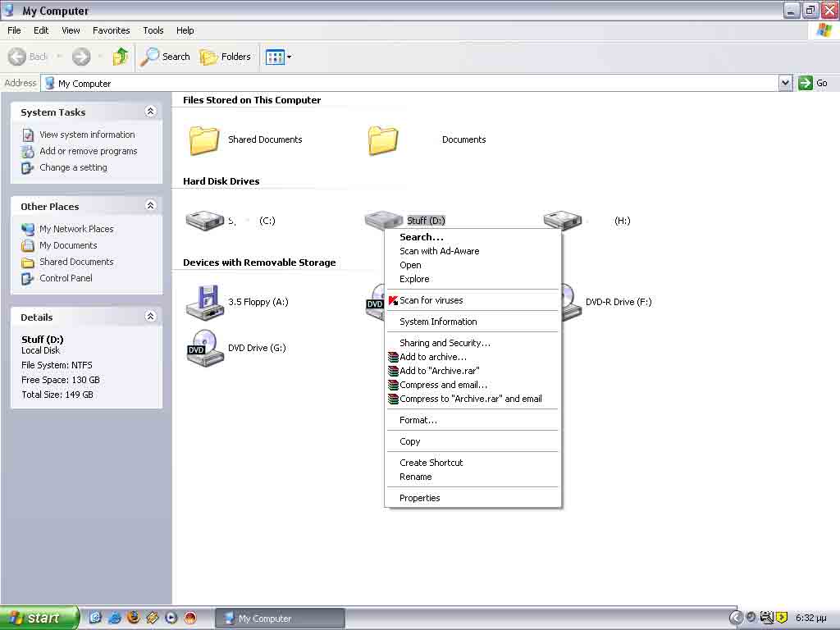This screenshot has width=840, height=630.
Task: Choose Scan for viruses in context menu
Action: (431, 300)
